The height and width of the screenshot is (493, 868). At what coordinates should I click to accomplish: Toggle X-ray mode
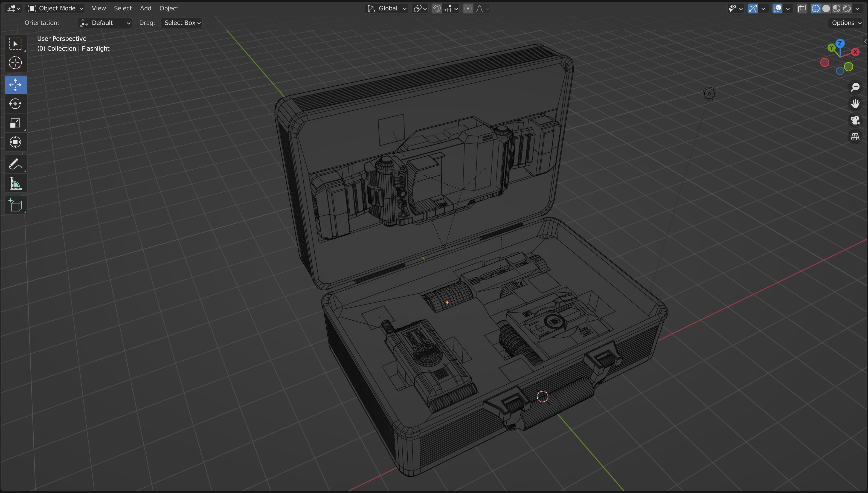click(x=802, y=8)
